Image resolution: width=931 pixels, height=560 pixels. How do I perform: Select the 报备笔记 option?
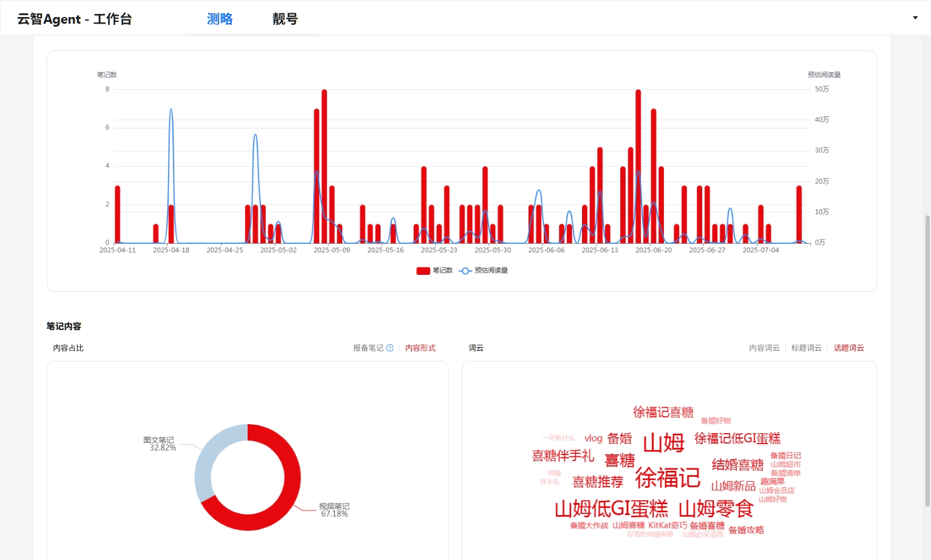pyautogui.click(x=368, y=348)
